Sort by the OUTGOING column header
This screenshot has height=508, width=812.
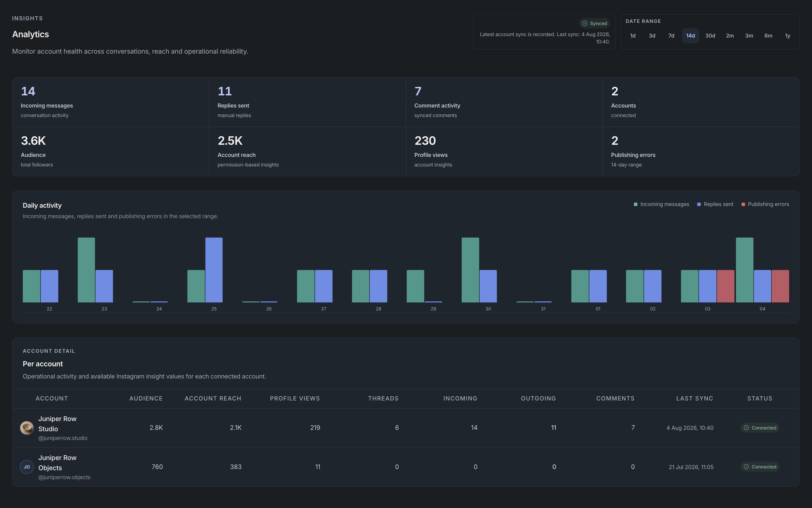[x=538, y=398]
